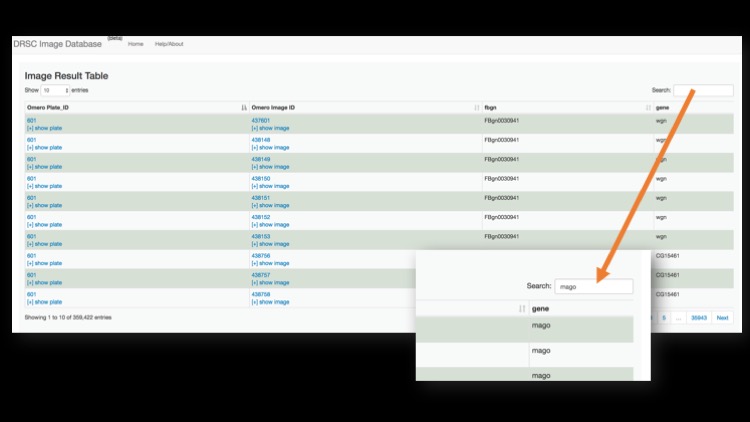Expand show image under ID 438758
The height and width of the screenshot is (422, 750).
[x=270, y=302]
